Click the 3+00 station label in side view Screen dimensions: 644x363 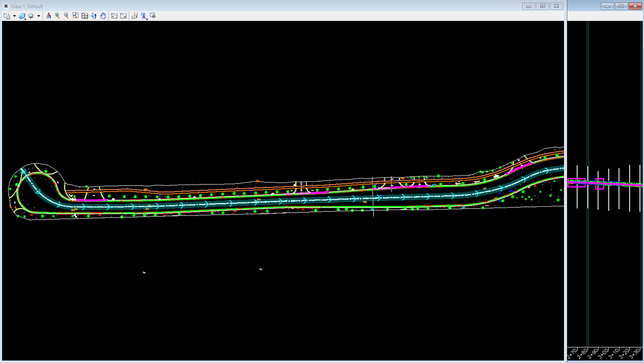603,353
